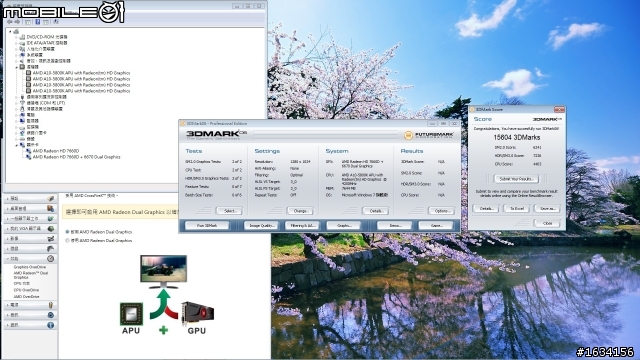Click the empty progress bar in 3DMark06 header
The image size is (640, 360).
pyautogui.click(x=325, y=135)
